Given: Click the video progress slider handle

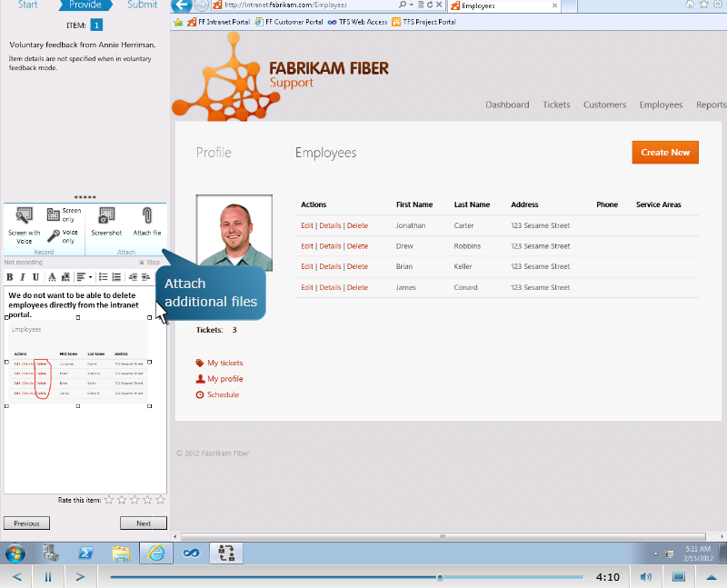Looking at the screenshot, I should 440,578.
